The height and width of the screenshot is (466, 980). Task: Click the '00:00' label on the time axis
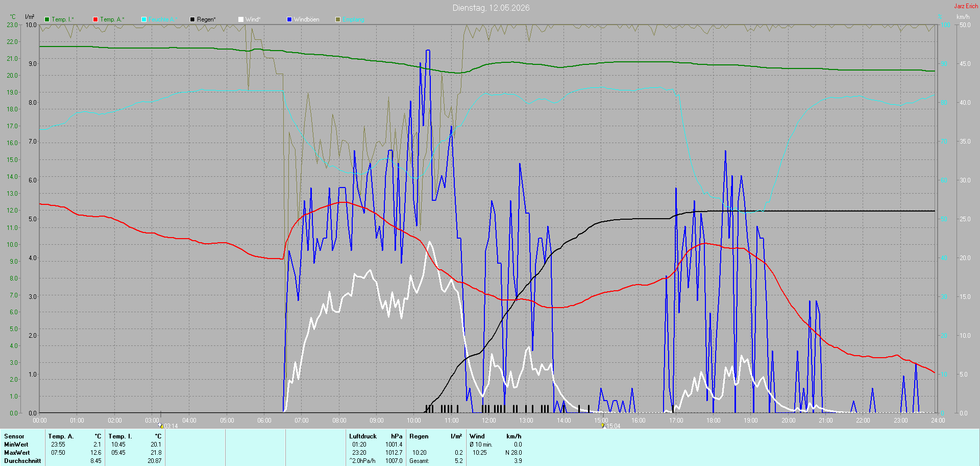(x=40, y=421)
